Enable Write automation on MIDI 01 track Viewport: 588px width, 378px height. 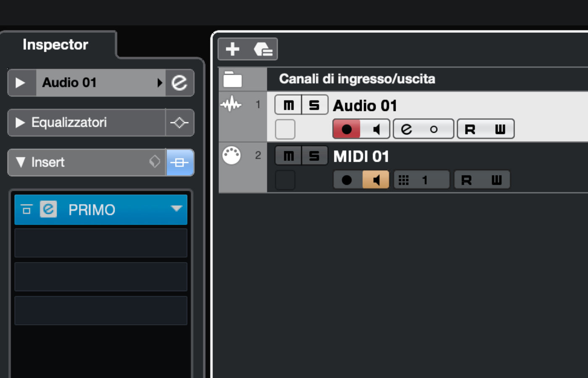(496, 180)
